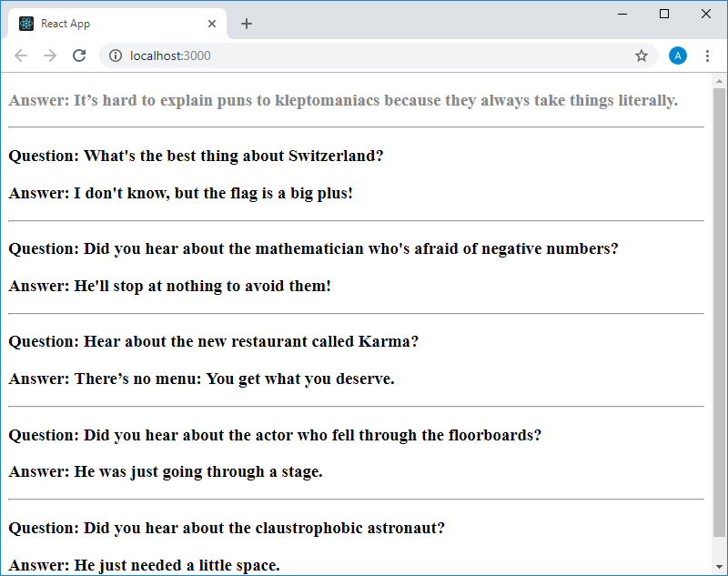The width and height of the screenshot is (728, 576).
Task: Open a new browser tab
Action: pos(247,24)
